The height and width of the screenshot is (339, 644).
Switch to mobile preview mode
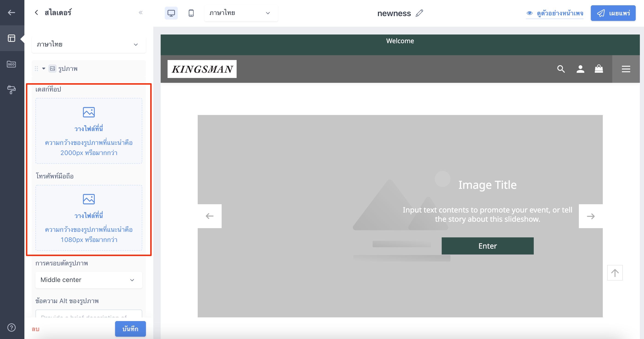click(x=191, y=13)
